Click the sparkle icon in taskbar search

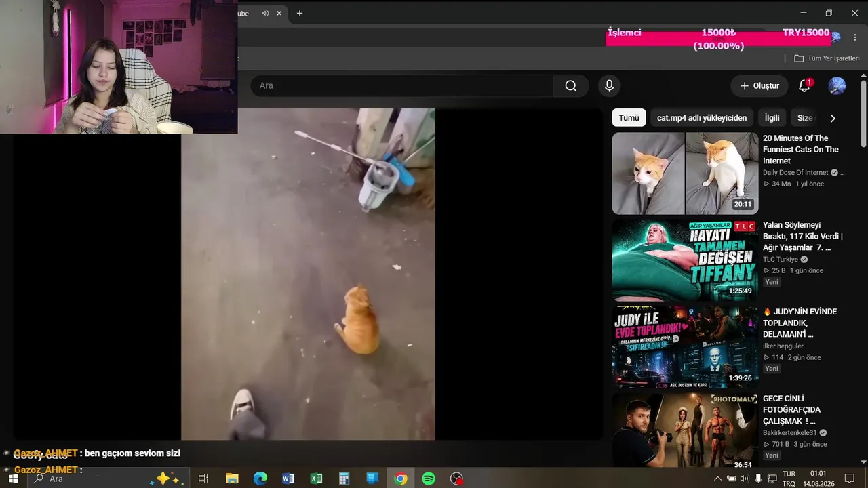point(167,479)
